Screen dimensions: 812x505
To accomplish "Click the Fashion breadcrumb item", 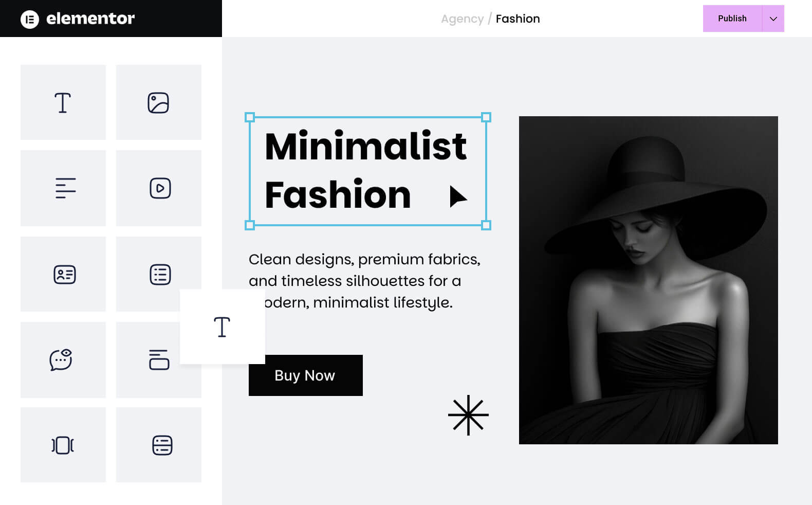I will point(518,19).
